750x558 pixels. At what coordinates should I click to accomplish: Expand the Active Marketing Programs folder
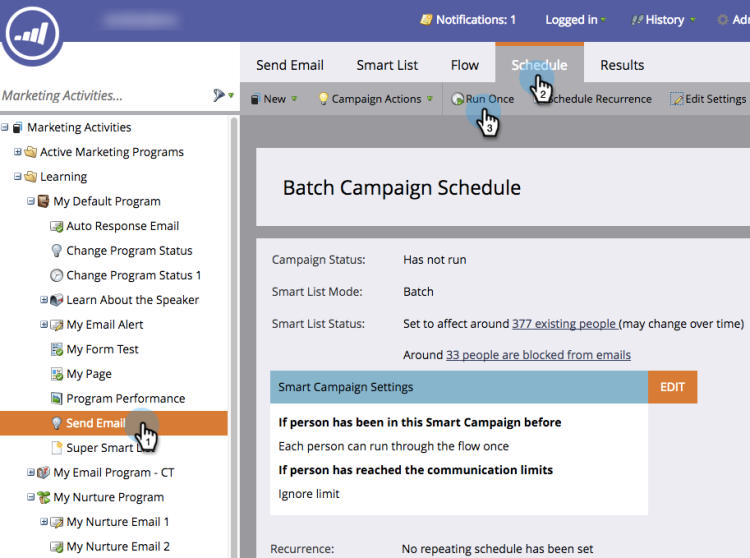coord(18,152)
